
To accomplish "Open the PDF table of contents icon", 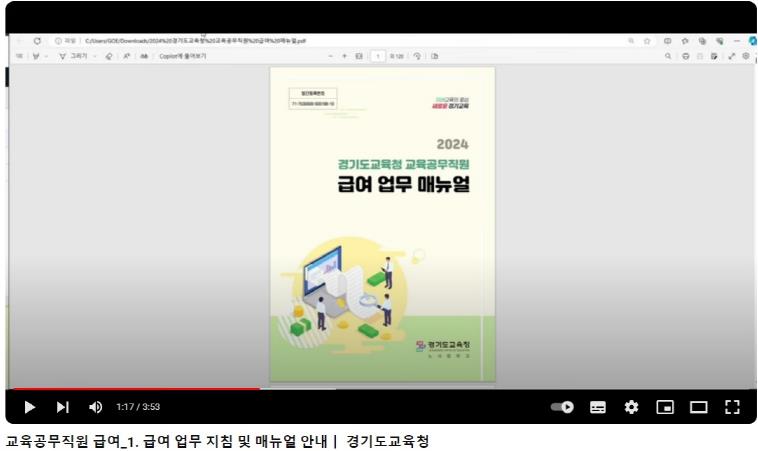I will tap(19, 56).
